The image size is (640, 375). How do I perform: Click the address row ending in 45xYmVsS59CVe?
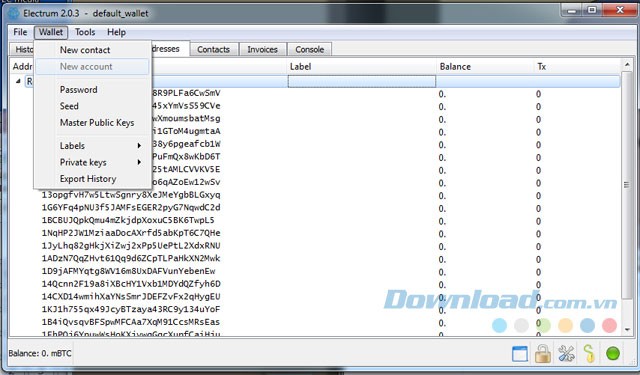click(186, 106)
